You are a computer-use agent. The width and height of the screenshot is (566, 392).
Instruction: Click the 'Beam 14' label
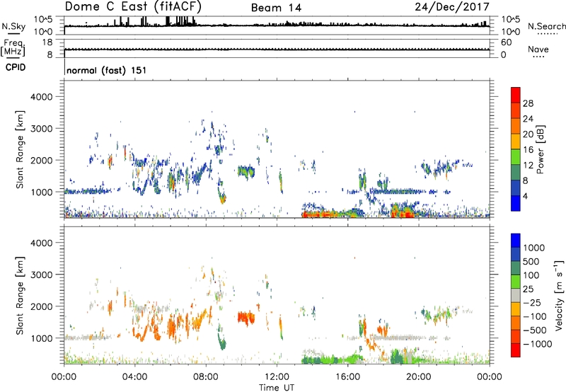point(276,8)
